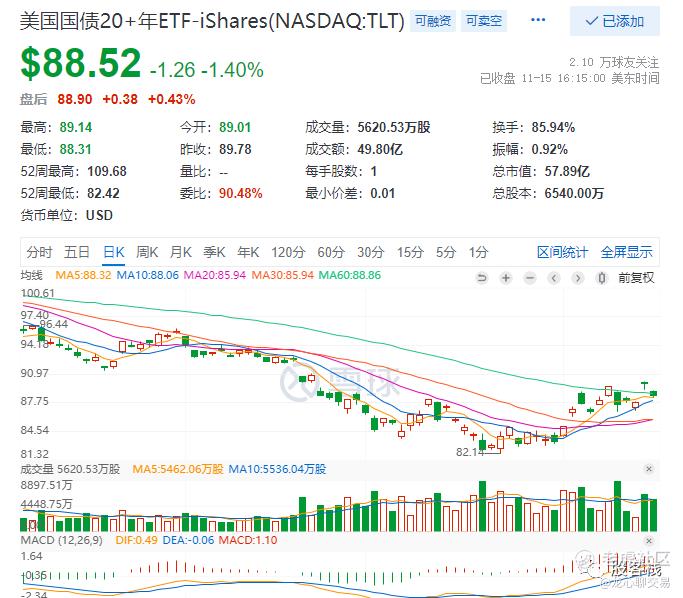Image resolution: width=683 pixels, height=598 pixels.
Task: Select the 季K chart tab
Action: 214,252
